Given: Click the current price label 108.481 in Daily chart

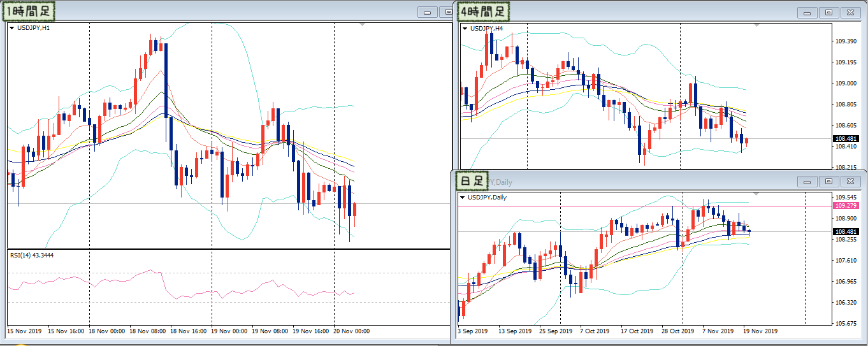Looking at the screenshot, I should click(845, 231).
